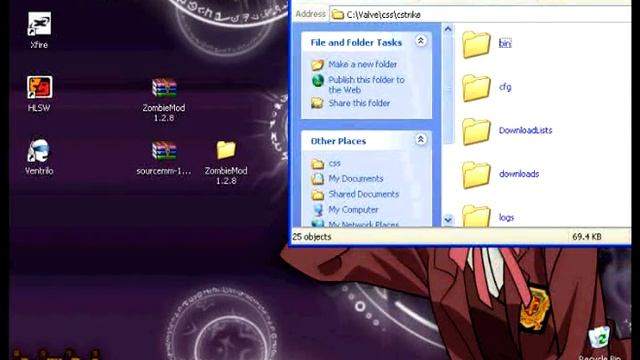Open My Documents link

tap(356, 179)
